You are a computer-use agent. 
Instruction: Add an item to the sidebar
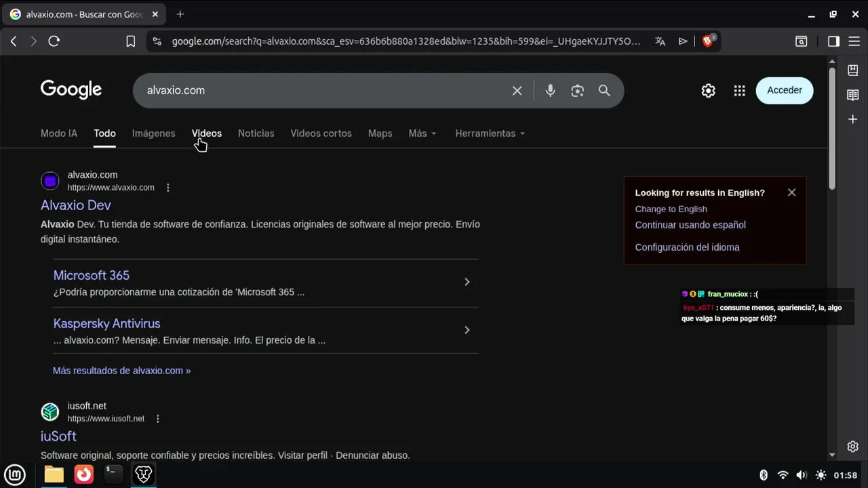[853, 119]
